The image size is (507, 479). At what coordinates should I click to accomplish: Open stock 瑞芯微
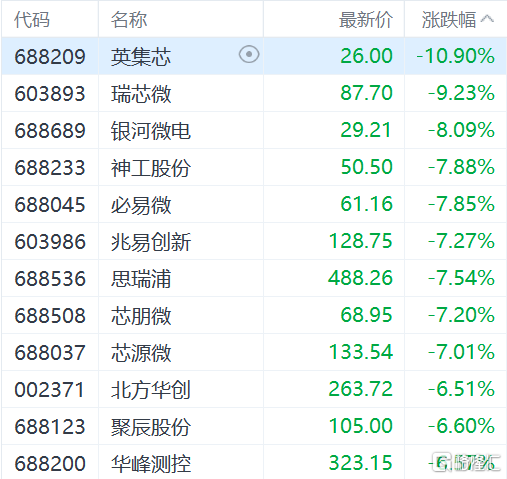click(141, 93)
